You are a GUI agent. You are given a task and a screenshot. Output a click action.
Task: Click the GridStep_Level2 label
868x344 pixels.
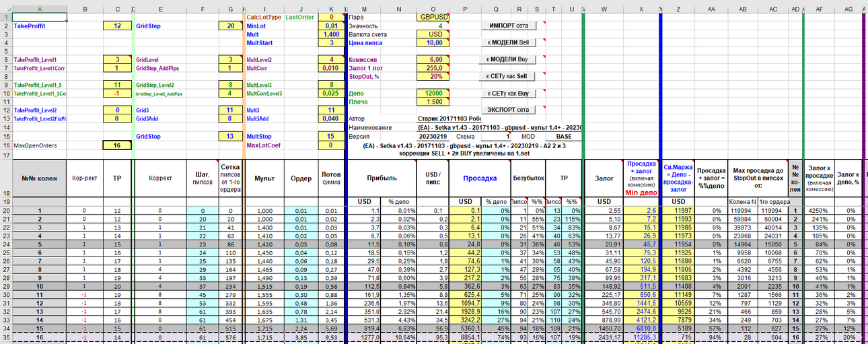[156, 85]
